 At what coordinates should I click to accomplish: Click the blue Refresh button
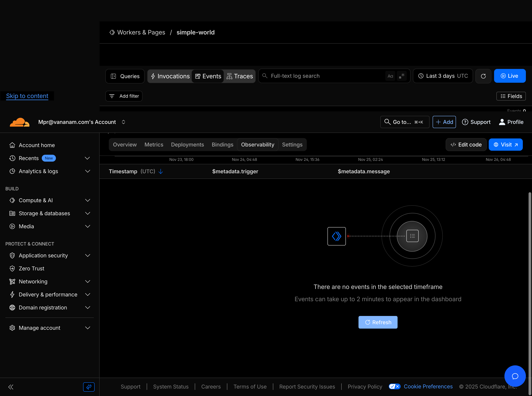[378, 322]
